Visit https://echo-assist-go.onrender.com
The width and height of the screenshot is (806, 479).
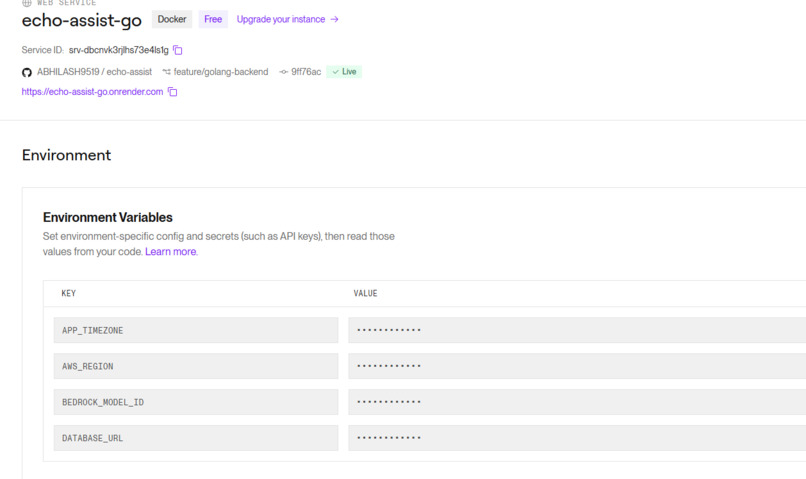point(92,92)
